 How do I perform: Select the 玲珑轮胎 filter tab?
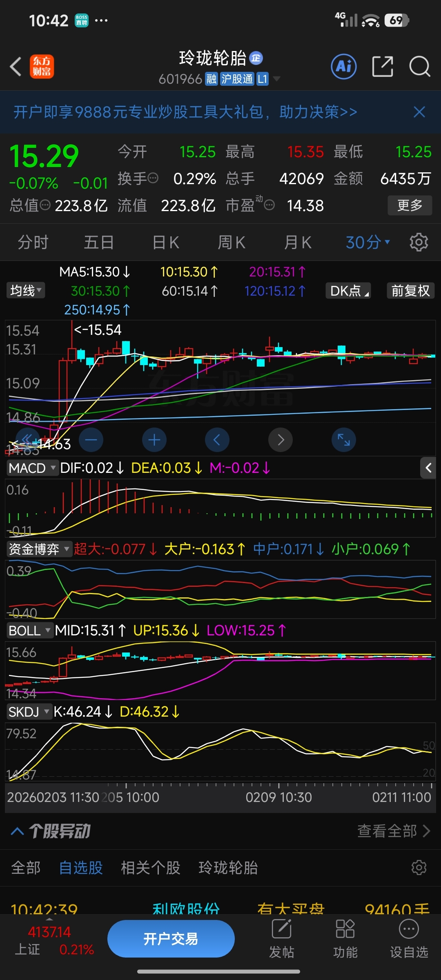[x=228, y=868]
